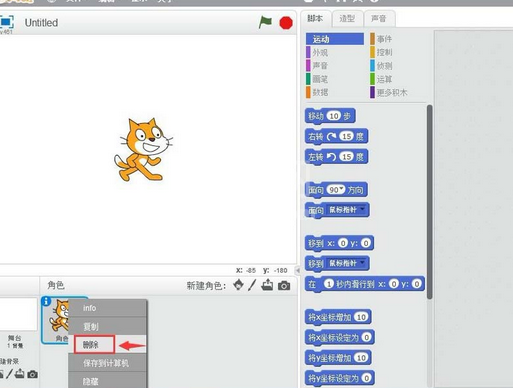513x388 pixels.
Task: Click the counterclockwise arrow icon in 左转 block
Action: click(331, 157)
